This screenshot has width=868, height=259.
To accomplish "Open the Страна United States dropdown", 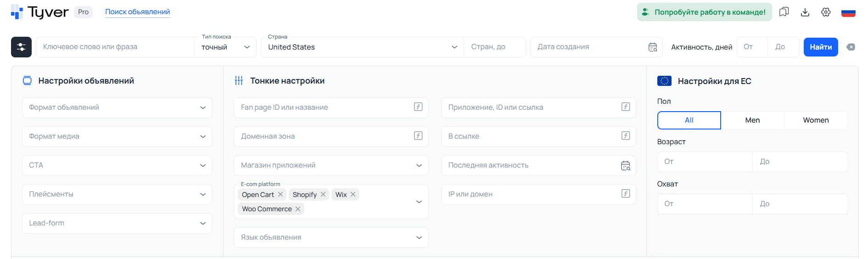I will click(x=362, y=47).
